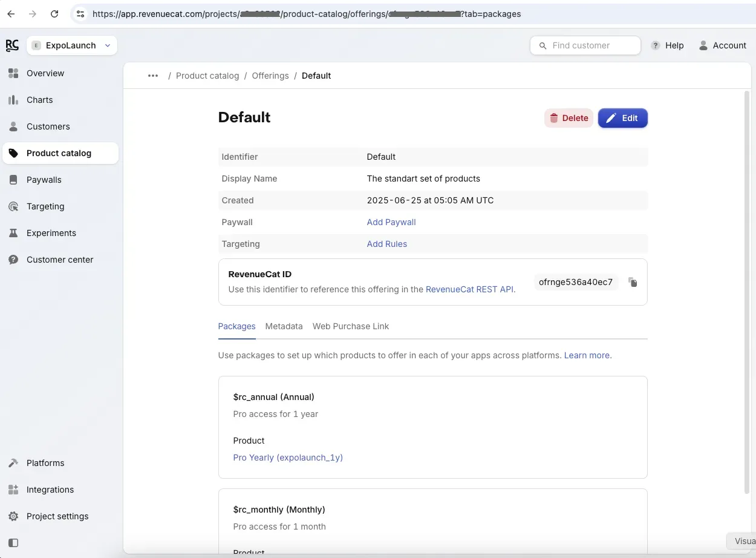The image size is (756, 558).
Task: Go to Product catalog breadcrumb
Action: pyautogui.click(x=207, y=76)
